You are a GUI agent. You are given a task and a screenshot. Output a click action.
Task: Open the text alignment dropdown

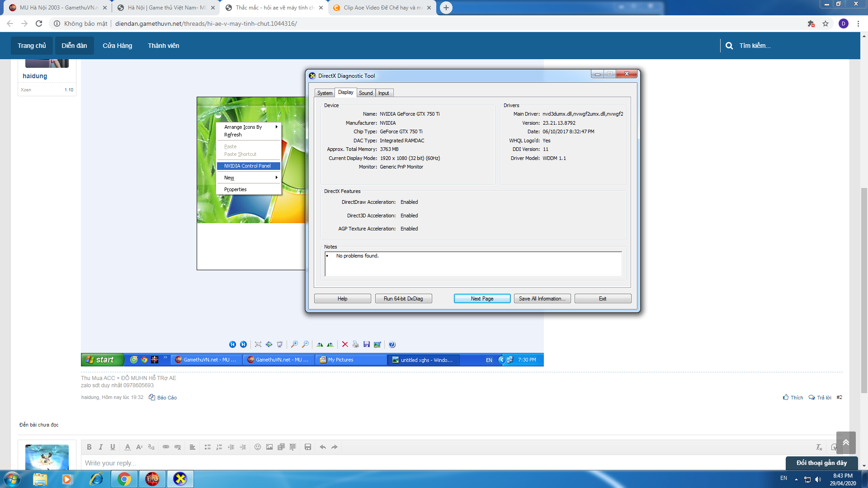(x=192, y=447)
